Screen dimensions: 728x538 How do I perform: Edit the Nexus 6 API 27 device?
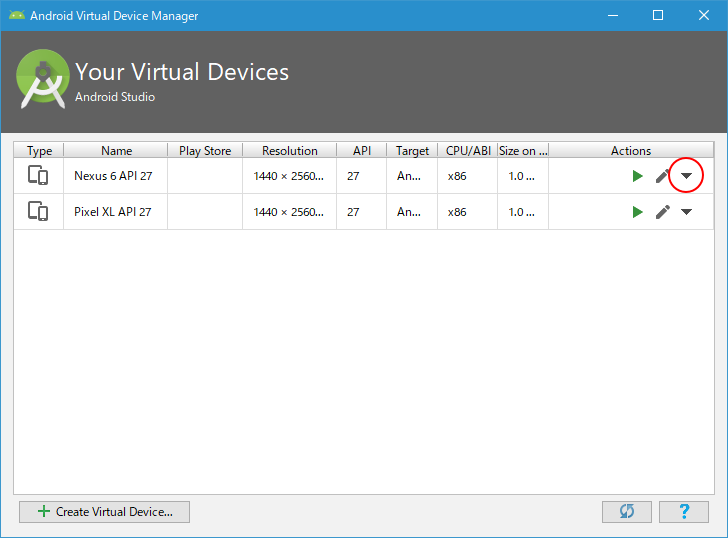663,176
